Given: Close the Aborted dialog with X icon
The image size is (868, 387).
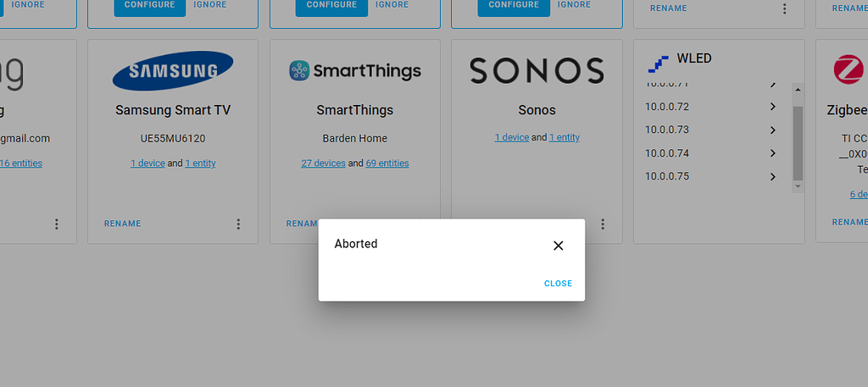Looking at the screenshot, I should click(x=558, y=246).
